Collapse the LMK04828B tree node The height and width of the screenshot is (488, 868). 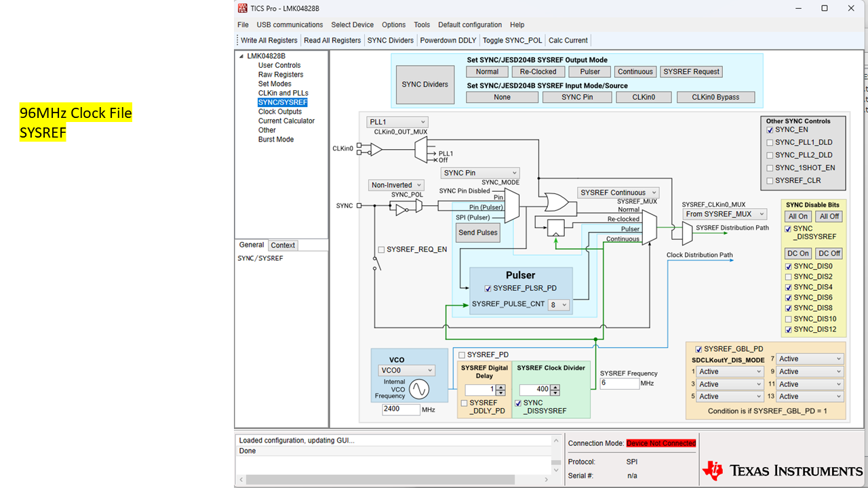point(241,56)
